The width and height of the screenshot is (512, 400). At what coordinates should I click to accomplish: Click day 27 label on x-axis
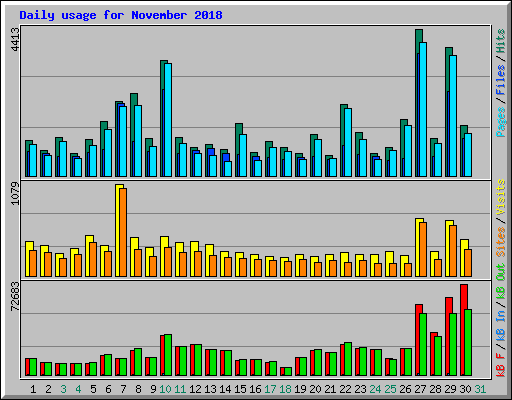click(x=420, y=389)
